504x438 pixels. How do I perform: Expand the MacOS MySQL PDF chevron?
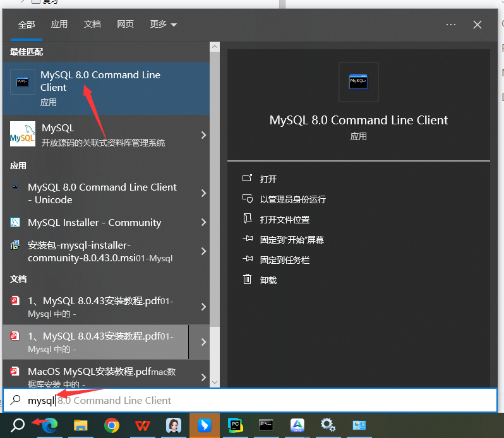[x=203, y=377]
